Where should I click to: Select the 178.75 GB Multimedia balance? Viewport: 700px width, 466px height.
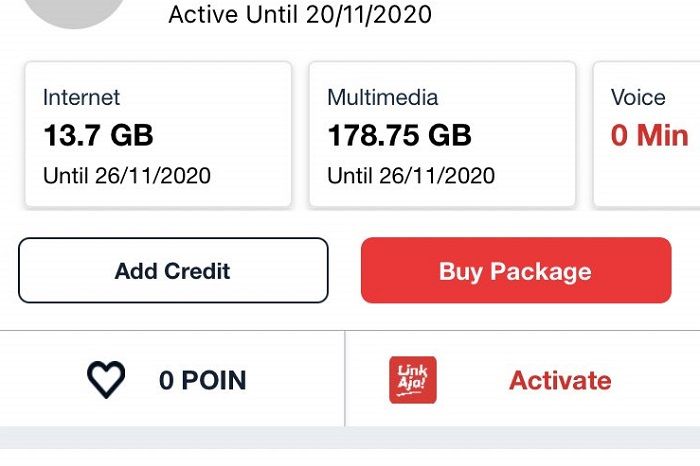coord(400,135)
